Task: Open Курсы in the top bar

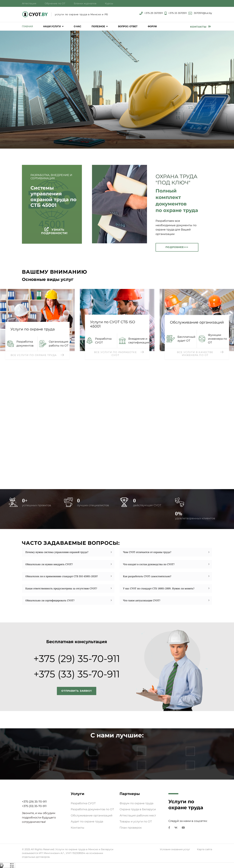Action: [109, 3]
